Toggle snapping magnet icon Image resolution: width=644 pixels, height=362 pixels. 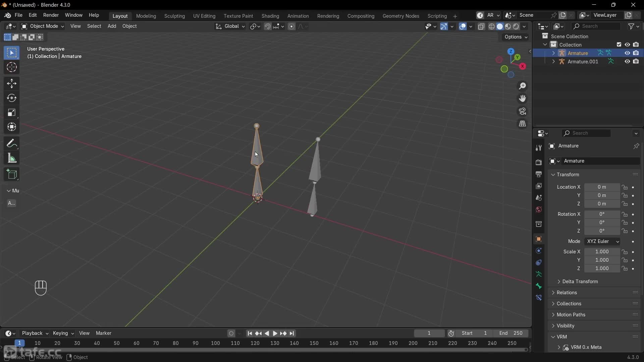click(x=267, y=26)
